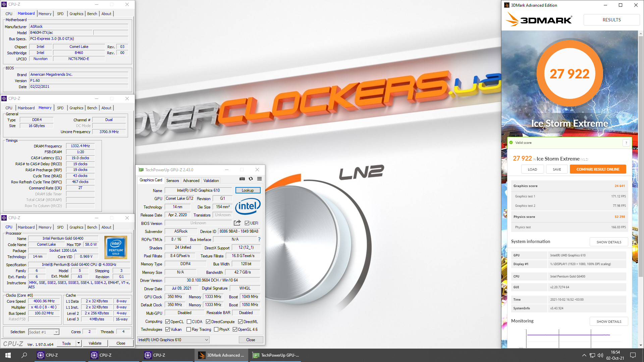
Task: Open Windows taskbar search
Action: pos(24,355)
